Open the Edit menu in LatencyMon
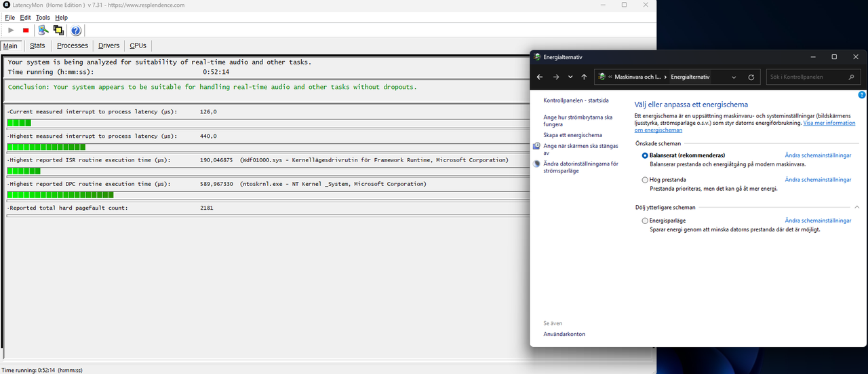The height and width of the screenshot is (374, 868). tap(26, 18)
